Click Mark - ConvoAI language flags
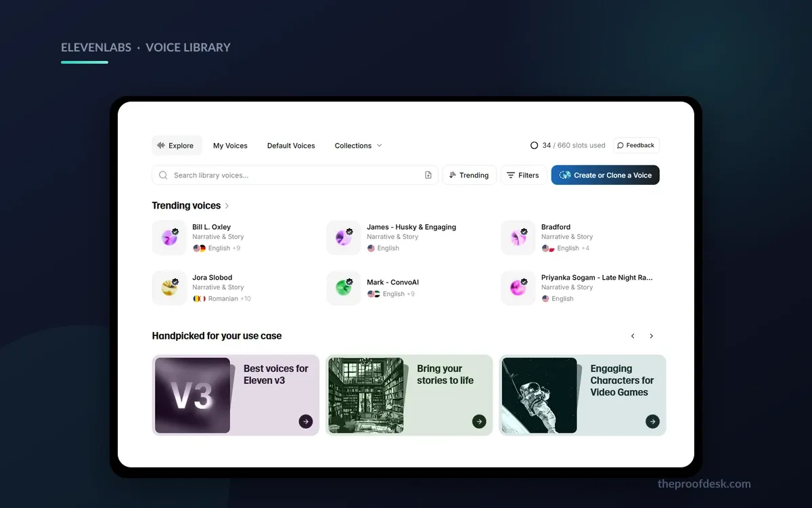The image size is (812, 508). [x=374, y=294]
